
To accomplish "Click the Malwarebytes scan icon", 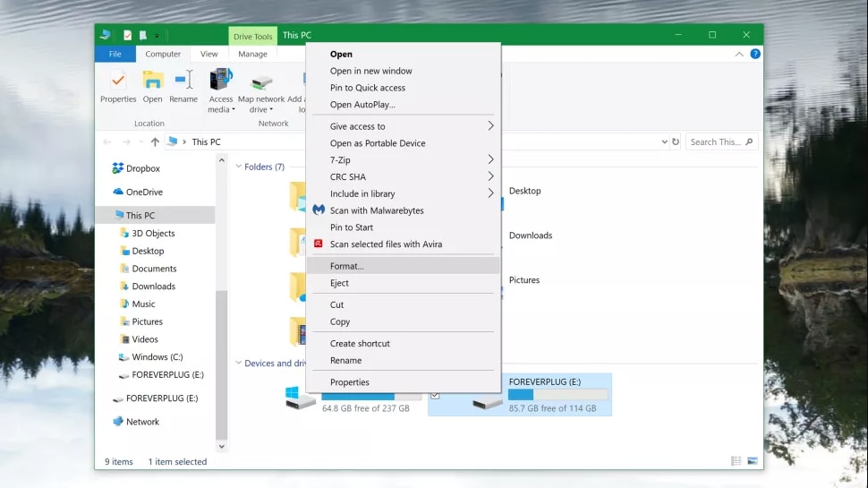I will 319,210.
